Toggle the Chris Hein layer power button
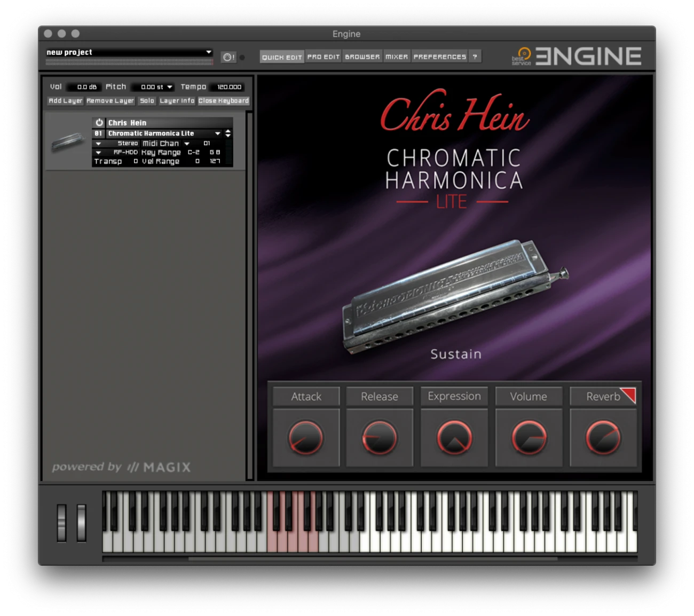Screen dimensions: 694x616 99,123
